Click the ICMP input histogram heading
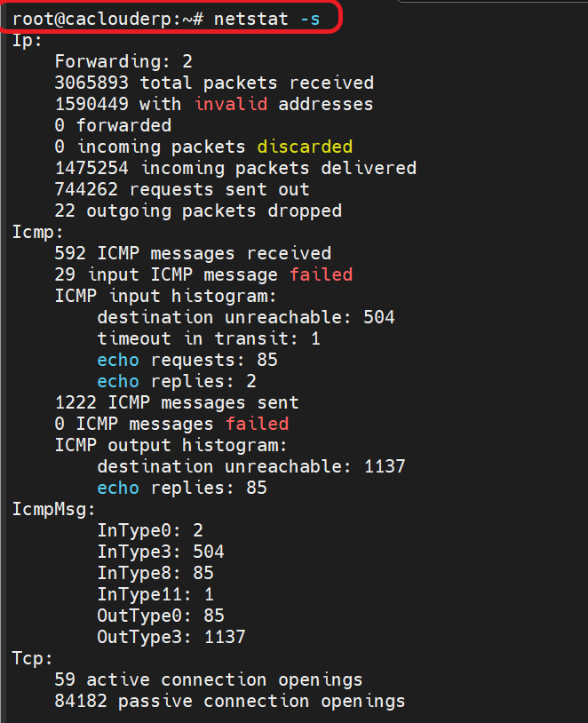This screenshot has height=723, width=588. click(x=165, y=296)
